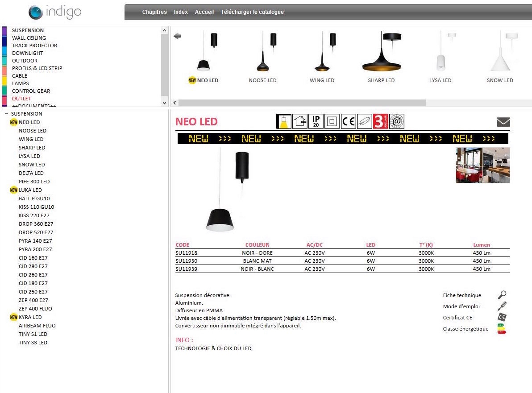Select the LAMPS chapter
The width and height of the screenshot is (532, 393).
(x=21, y=83)
